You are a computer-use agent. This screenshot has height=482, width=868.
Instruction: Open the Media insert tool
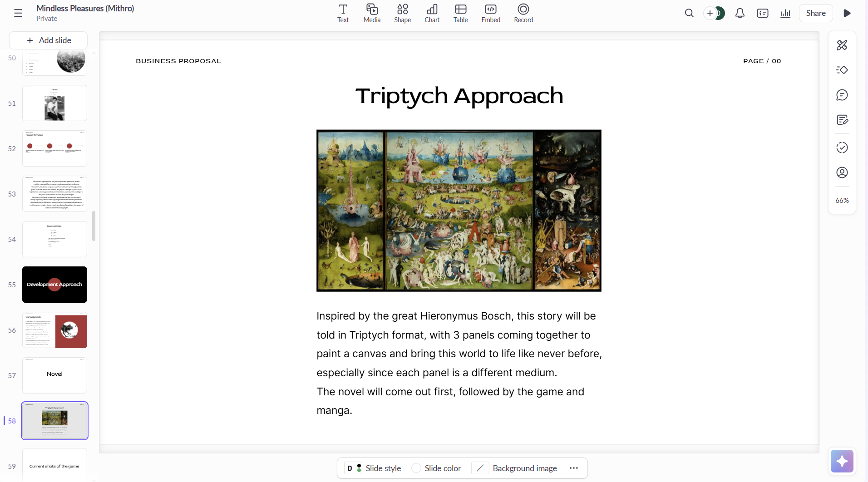point(372,13)
